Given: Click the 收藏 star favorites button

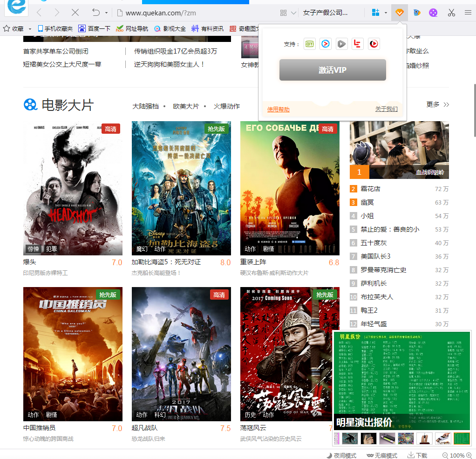Looking at the screenshot, I should (14, 28).
